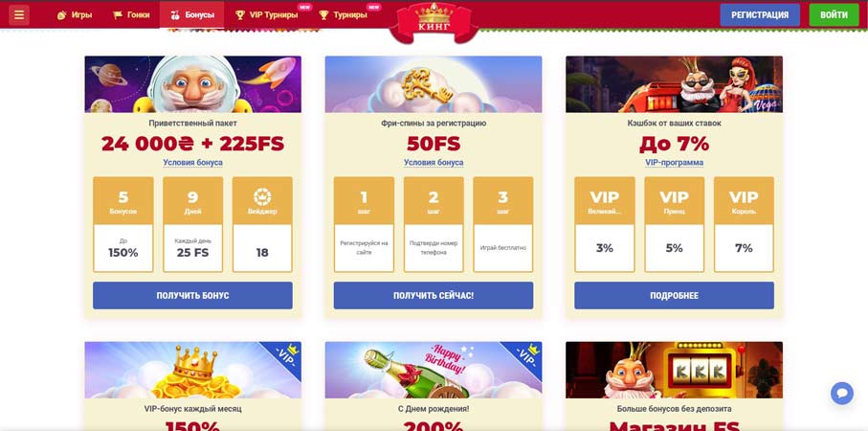Viewport: 868px width, 431px height.
Task: Open the Игры menu item
Action: 75,15
